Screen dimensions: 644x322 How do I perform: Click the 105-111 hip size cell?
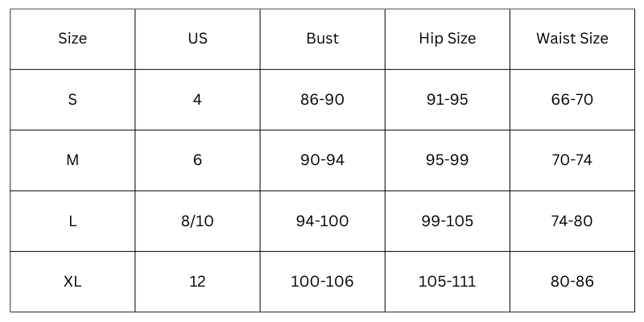pyautogui.click(x=447, y=282)
